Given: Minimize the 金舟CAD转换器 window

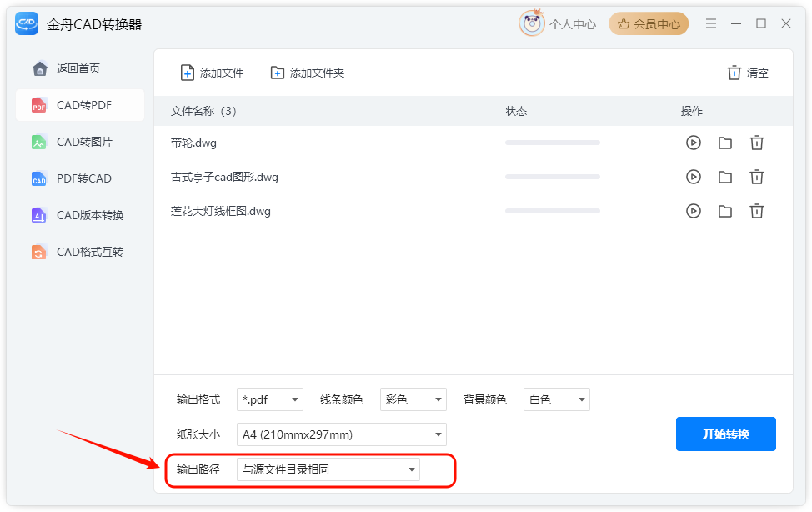Looking at the screenshot, I should [x=736, y=23].
